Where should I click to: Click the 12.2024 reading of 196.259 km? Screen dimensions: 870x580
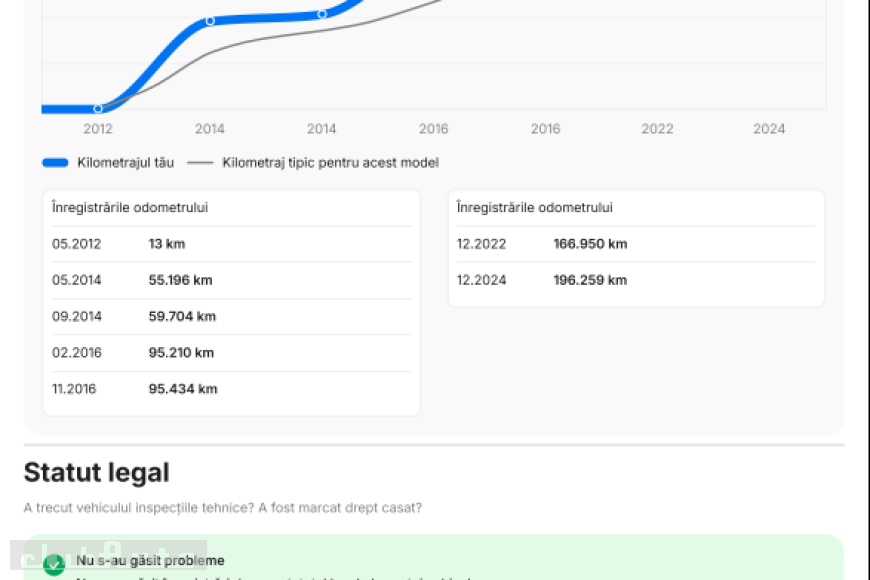(635, 280)
